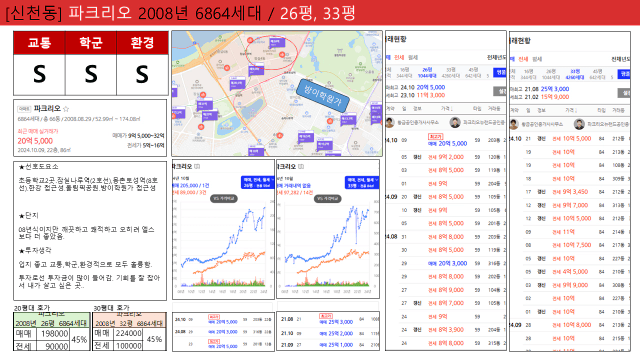Click 매매 20억 5,000 top transaction entry
Image resolution: width=640 pixels, height=360 pixels.
click(x=447, y=143)
